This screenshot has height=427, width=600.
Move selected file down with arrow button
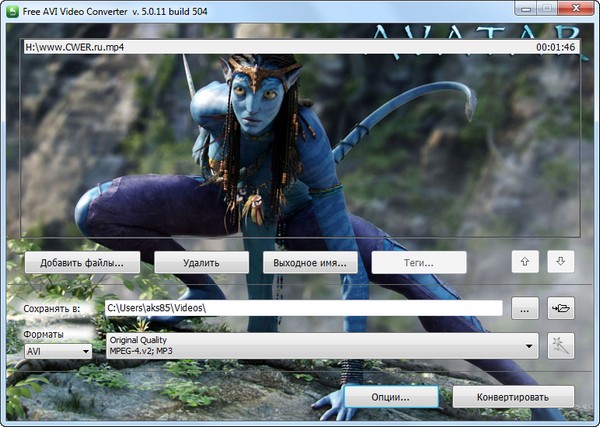pyautogui.click(x=561, y=262)
